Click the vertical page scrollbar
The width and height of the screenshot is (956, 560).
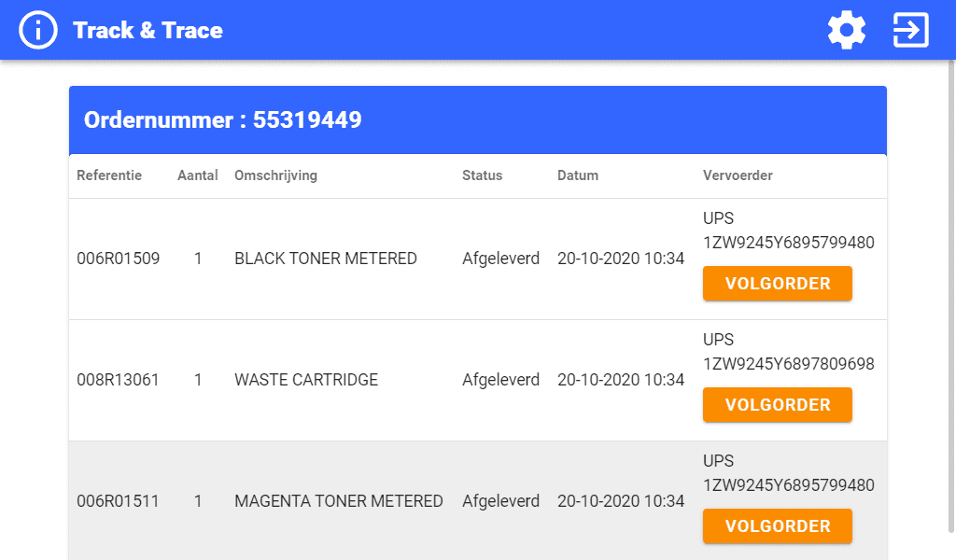point(951,297)
